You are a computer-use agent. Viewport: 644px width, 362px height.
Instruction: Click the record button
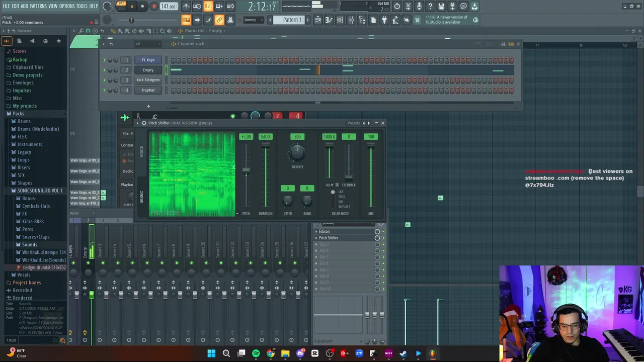click(x=154, y=7)
